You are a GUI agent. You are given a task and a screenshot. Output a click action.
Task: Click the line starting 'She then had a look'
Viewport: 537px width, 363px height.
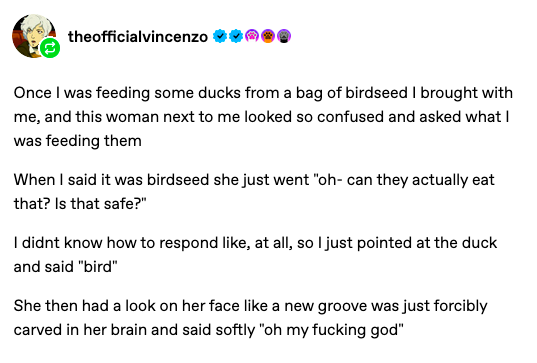250,306
